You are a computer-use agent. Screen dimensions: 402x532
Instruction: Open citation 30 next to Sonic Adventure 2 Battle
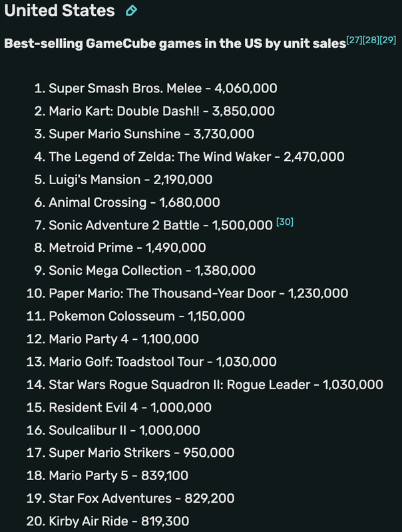[x=285, y=222]
